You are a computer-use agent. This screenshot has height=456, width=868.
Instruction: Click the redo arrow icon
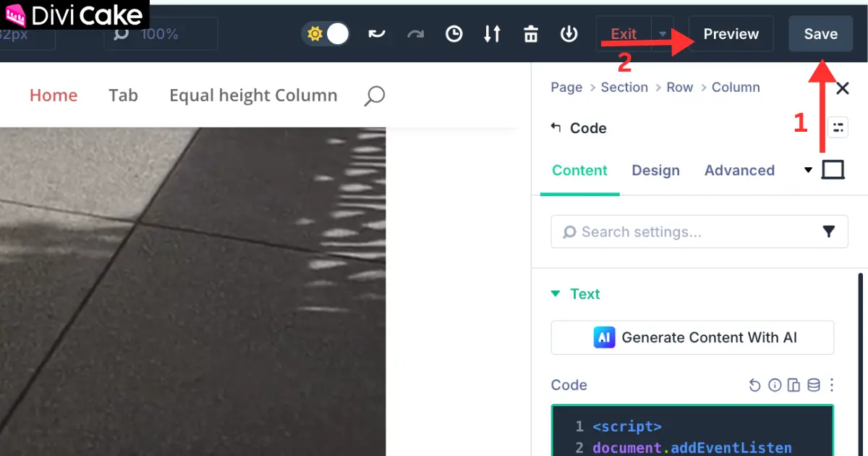(x=415, y=34)
